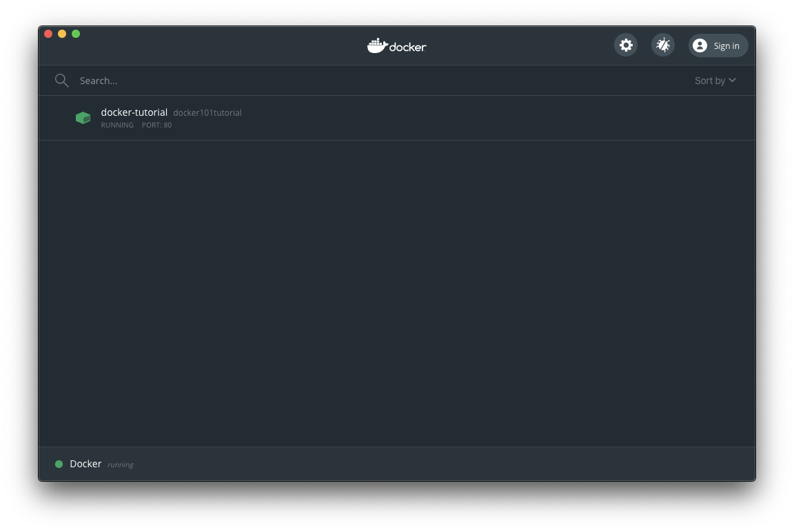Viewport: 794px width, 532px height.
Task: Click the docker101tutorial image name
Action: tap(207, 112)
